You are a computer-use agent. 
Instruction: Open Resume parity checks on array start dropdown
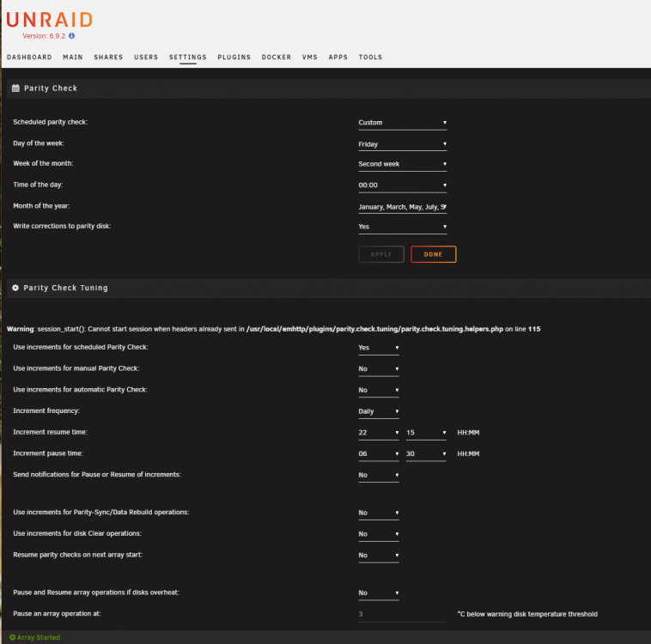click(x=379, y=556)
